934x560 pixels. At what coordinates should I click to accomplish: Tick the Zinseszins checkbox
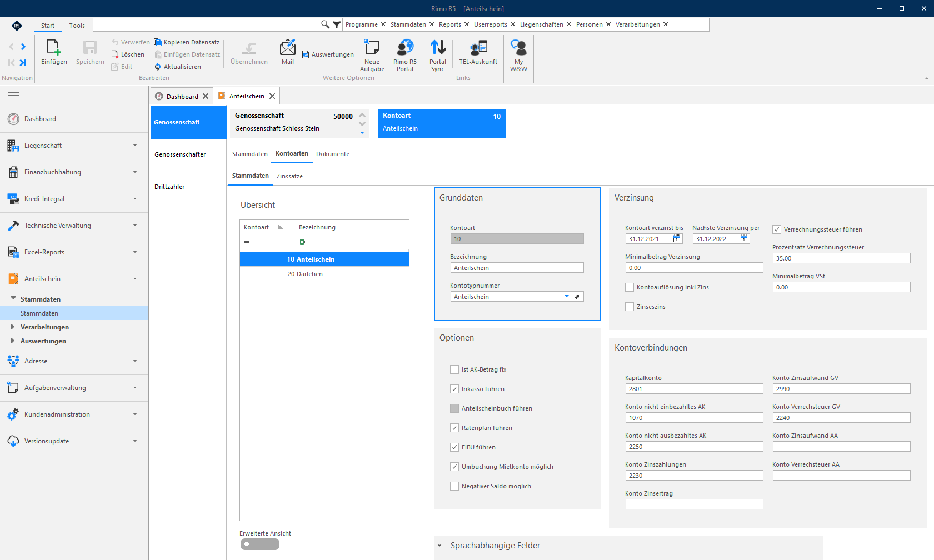630,307
